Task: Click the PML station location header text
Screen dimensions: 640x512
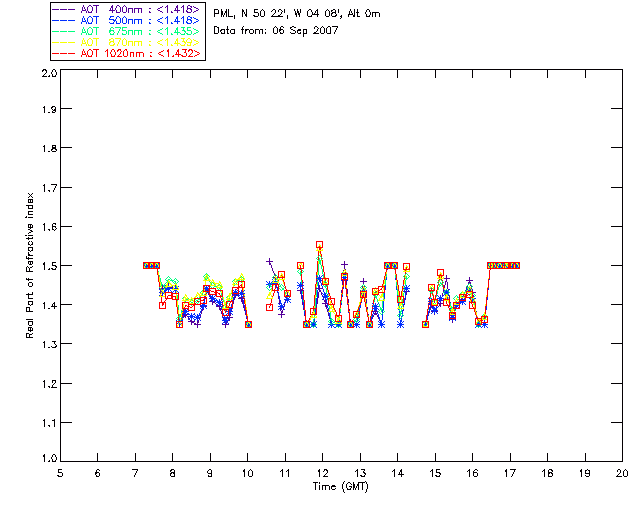Action: 297,13
